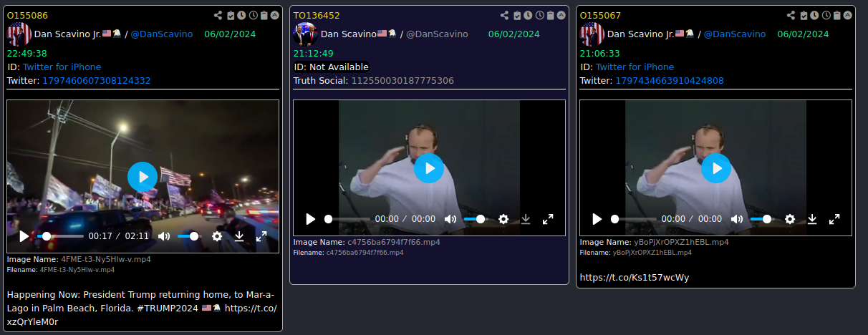Open Truth Social ID 112550030187775306
This screenshot has height=335, width=868.
click(x=402, y=81)
